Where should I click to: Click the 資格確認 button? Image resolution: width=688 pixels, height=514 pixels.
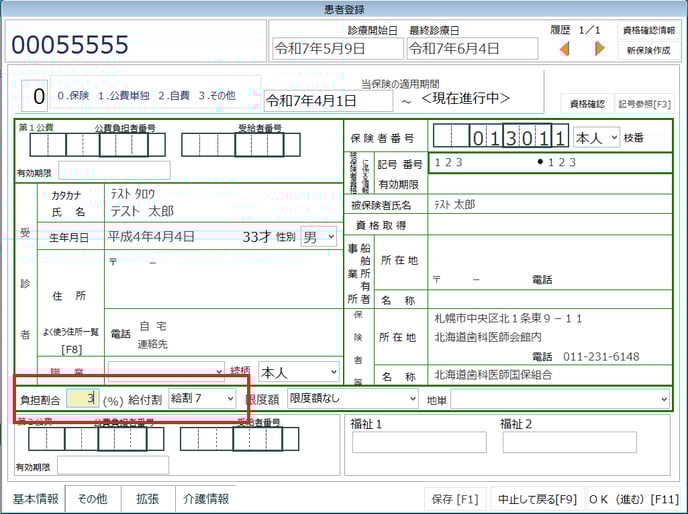pyautogui.click(x=587, y=104)
